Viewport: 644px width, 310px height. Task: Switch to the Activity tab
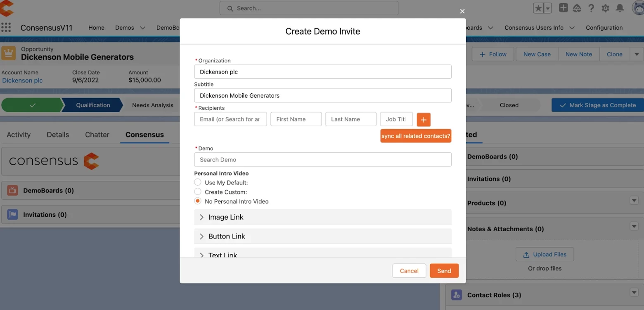click(19, 135)
